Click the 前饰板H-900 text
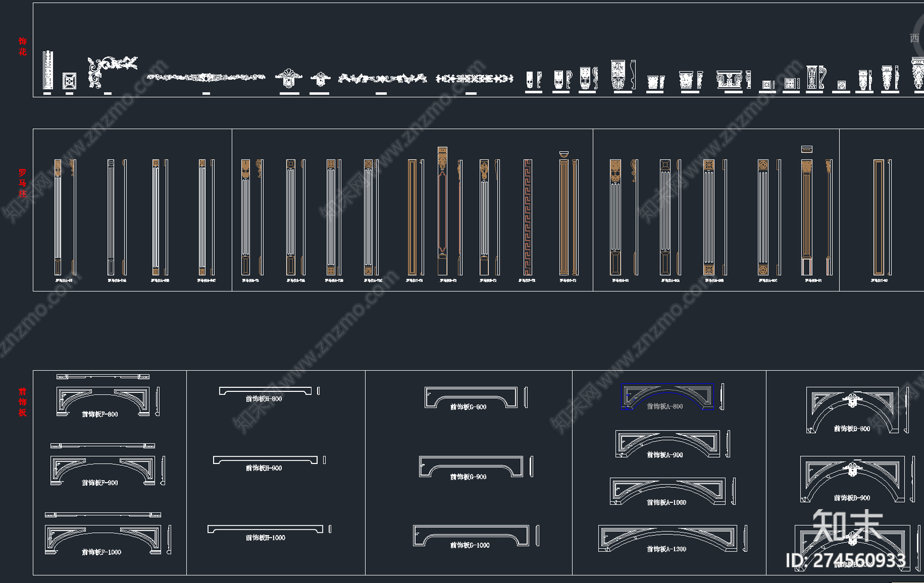This screenshot has width=924, height=583. click(264, 468)
